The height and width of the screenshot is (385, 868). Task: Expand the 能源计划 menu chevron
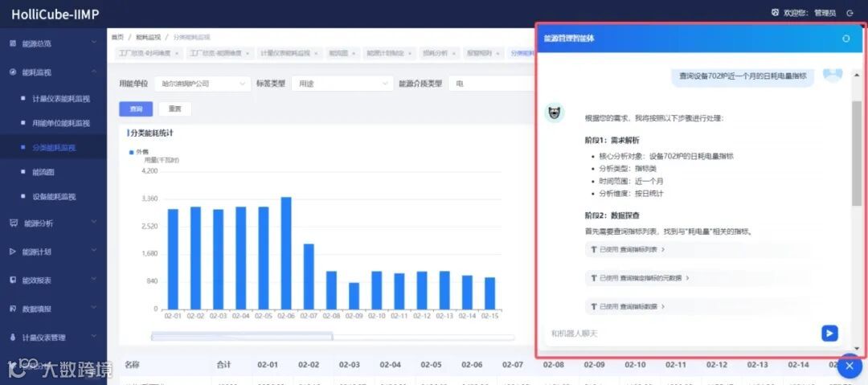click(x=94, y=251)
